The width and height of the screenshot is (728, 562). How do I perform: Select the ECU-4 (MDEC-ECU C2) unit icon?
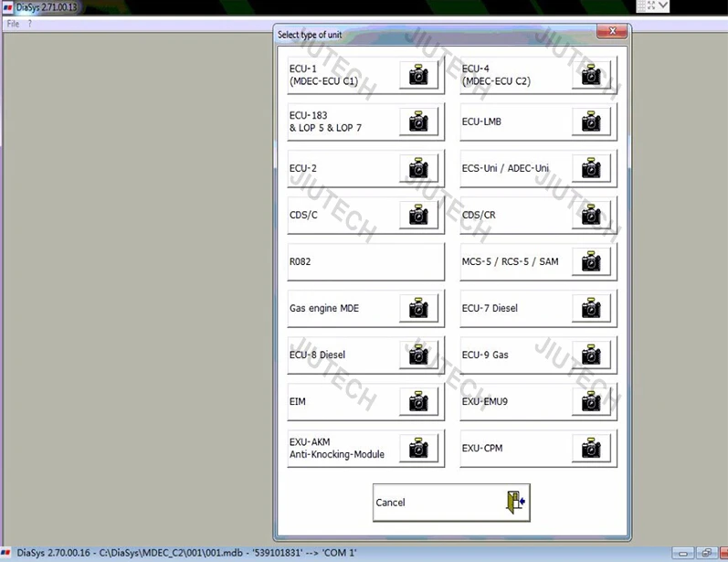[x=591, y=75]
